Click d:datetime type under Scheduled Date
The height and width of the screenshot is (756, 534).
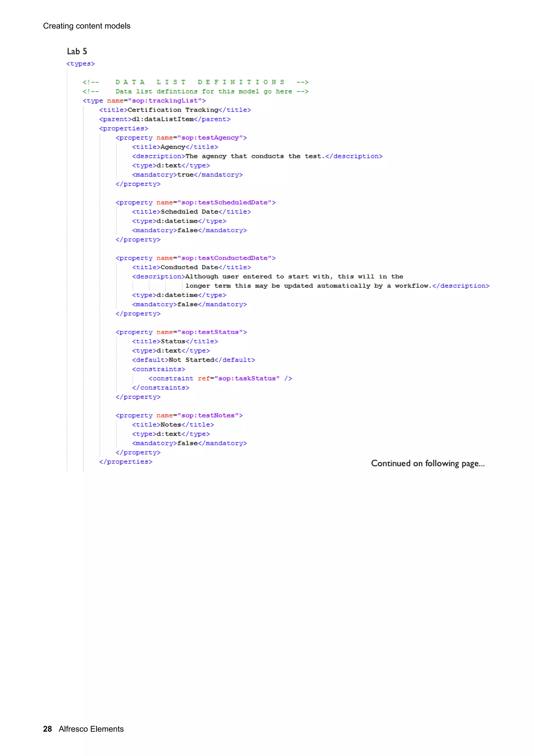pyautogui.click(x=179, y=221)
